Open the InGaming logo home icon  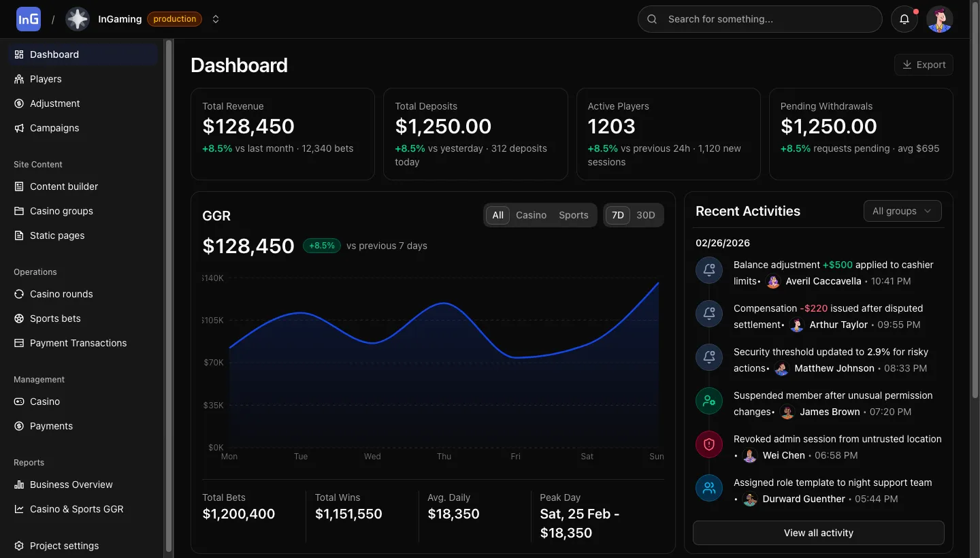(x=28, y=18)
